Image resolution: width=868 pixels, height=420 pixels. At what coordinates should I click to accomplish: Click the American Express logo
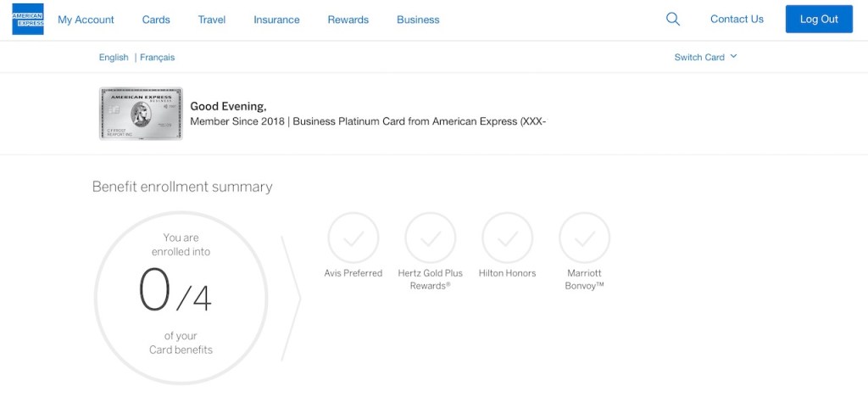pyautogui.click(x=28, y=20)
